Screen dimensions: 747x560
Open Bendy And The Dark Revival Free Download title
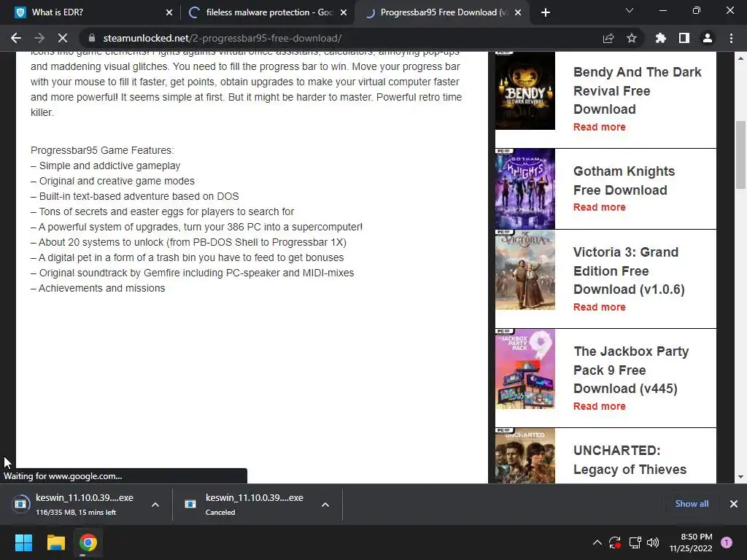point(637,90)
